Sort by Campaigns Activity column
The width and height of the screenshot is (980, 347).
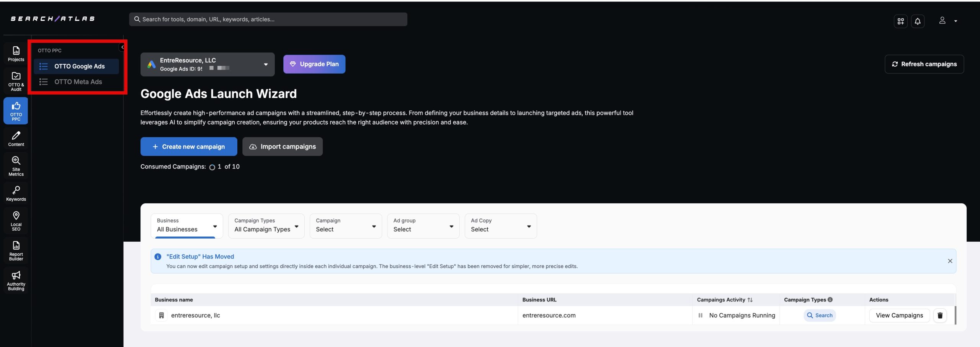pyautogui.click(x=750, y=300)
